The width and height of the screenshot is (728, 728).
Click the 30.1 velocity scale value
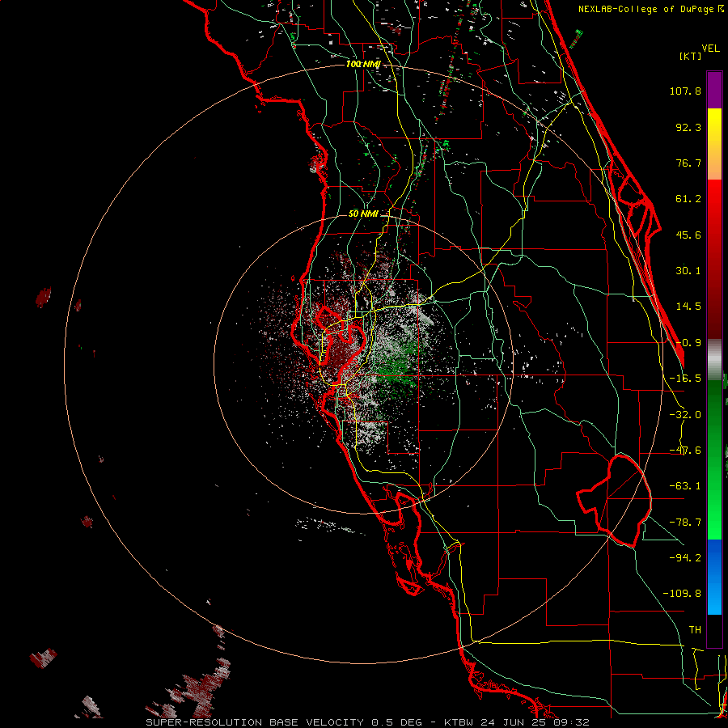pos(688,271)
